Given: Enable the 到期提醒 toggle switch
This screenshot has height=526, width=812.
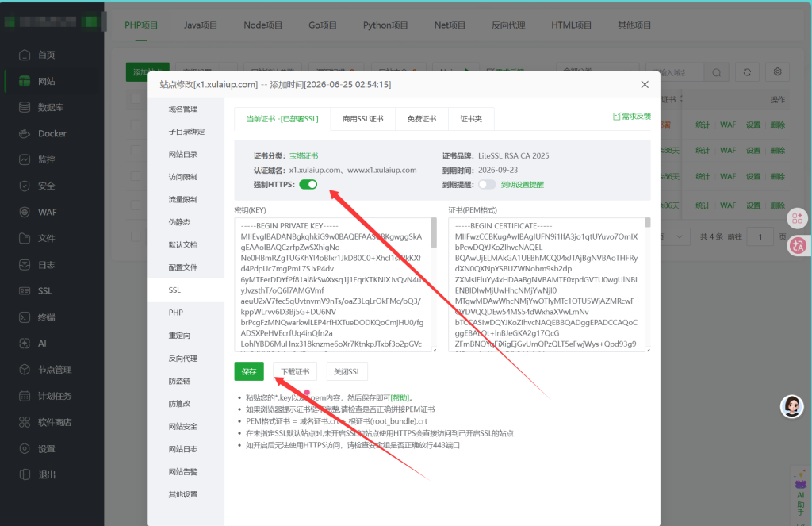Looking at the screenshot, I should pos(487,185).
